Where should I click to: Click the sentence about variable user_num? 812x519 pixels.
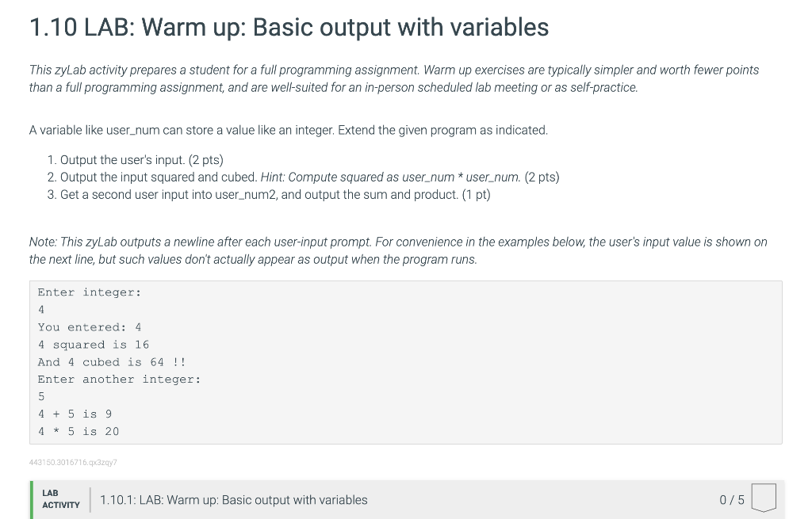(x=289, y=130)
